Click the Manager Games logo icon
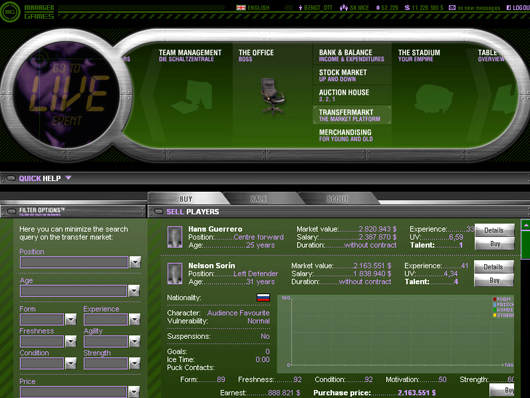This screenshot has width=530, height=398. (10, 11)
